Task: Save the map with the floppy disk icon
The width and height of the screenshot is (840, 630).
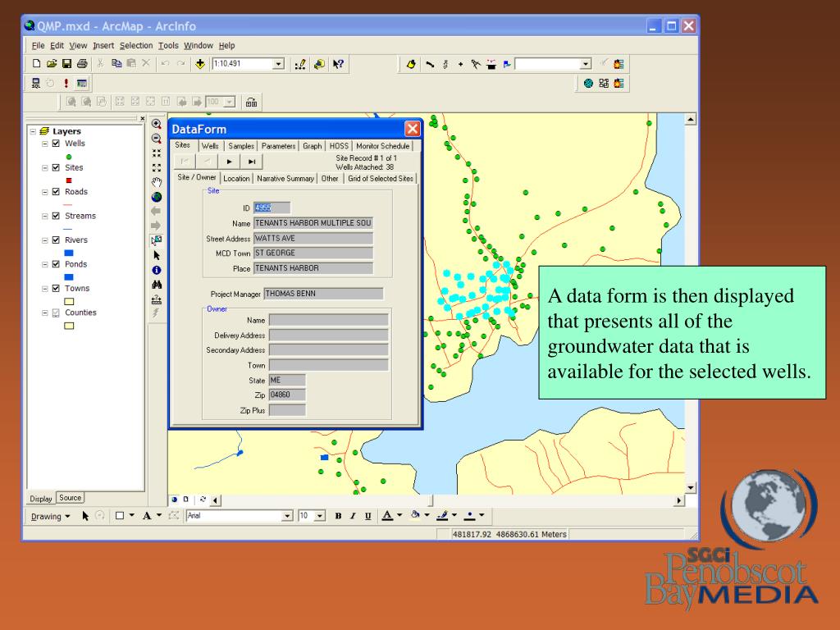Action: 67,64
